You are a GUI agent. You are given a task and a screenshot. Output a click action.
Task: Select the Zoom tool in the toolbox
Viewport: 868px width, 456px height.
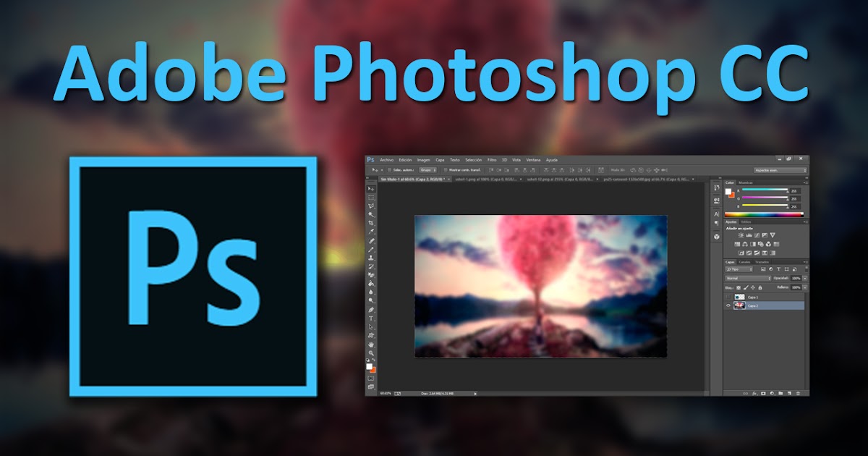pyautogui.click(x=371, y=353)
